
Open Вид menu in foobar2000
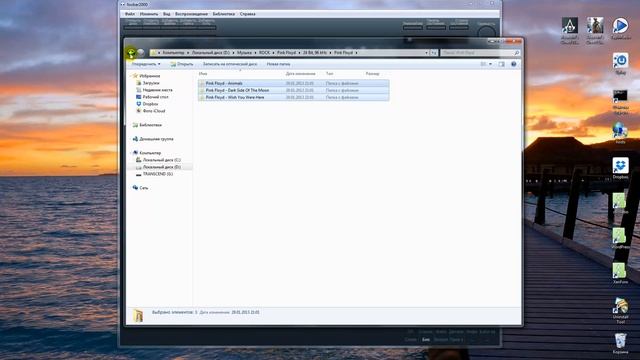coord(167,14)
